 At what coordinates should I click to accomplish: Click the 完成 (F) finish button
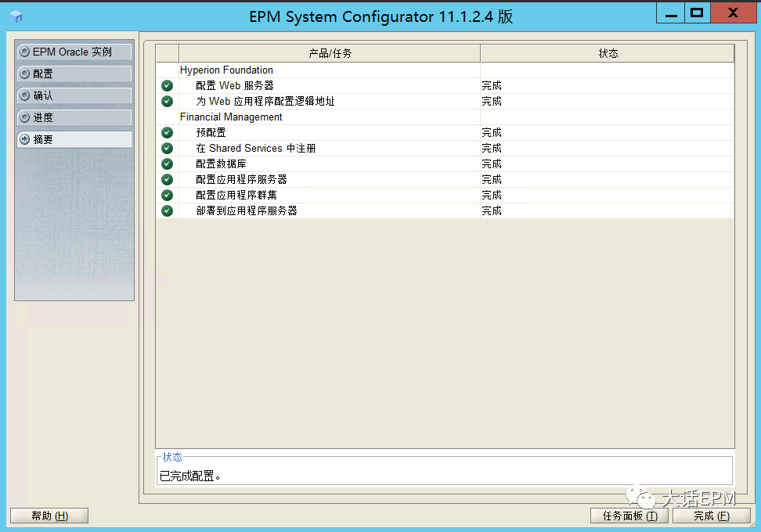click(712, 516)
